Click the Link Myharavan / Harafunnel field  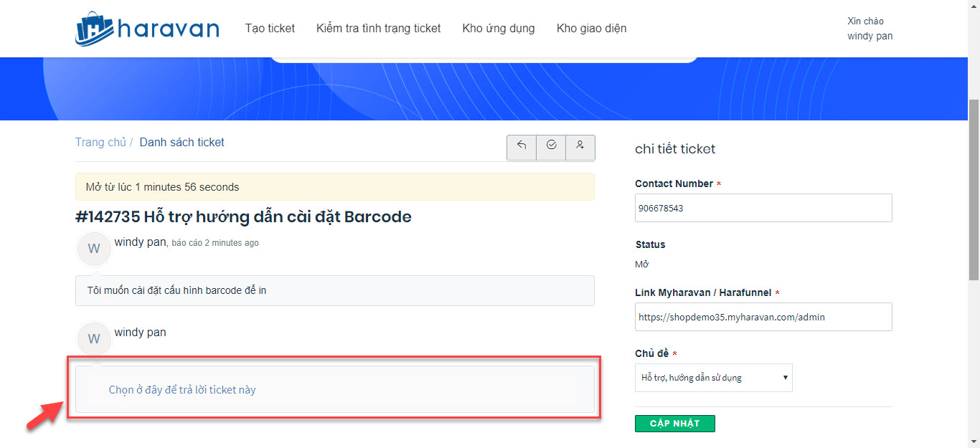[763, 317]
